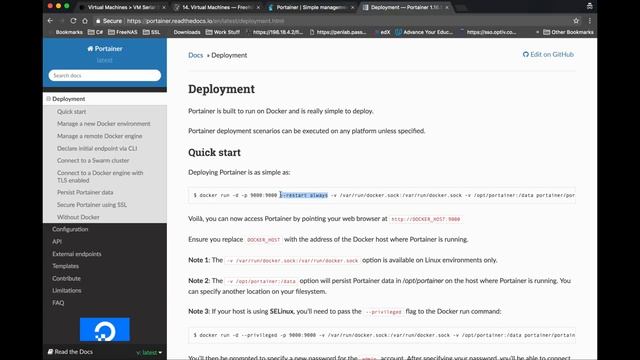The image size is (640, 360).
Task: Open the Work Stuff bookmarks folder
Action: click(x=222, y=32)
